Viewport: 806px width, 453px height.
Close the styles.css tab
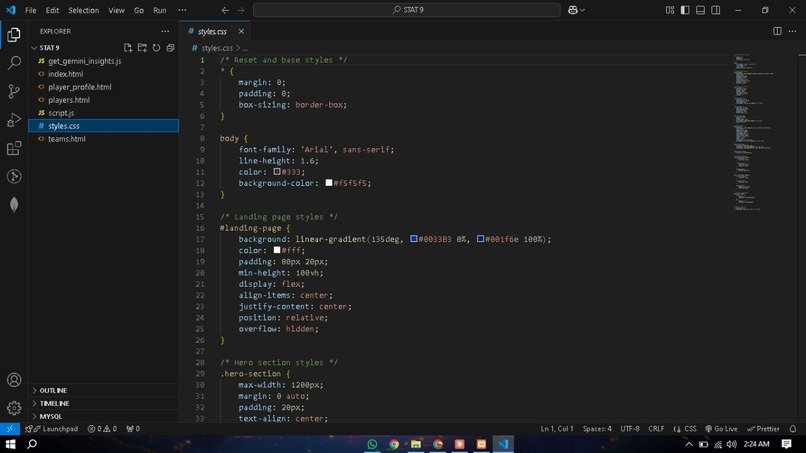point(241,31)
